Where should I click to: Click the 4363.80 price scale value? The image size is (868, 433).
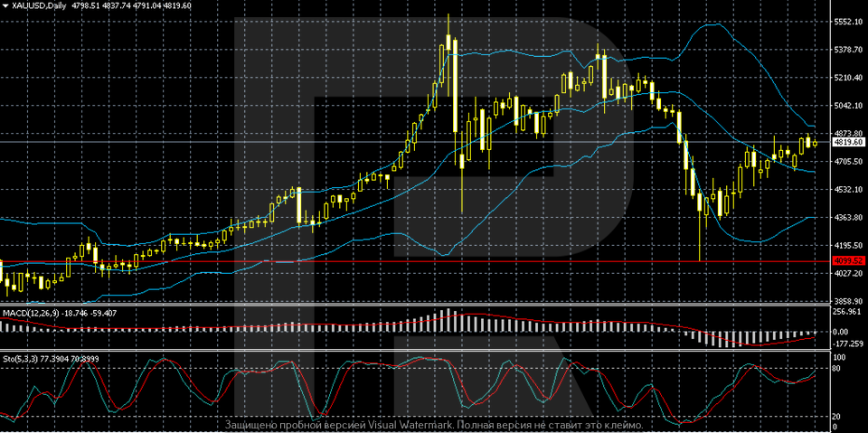848,218
